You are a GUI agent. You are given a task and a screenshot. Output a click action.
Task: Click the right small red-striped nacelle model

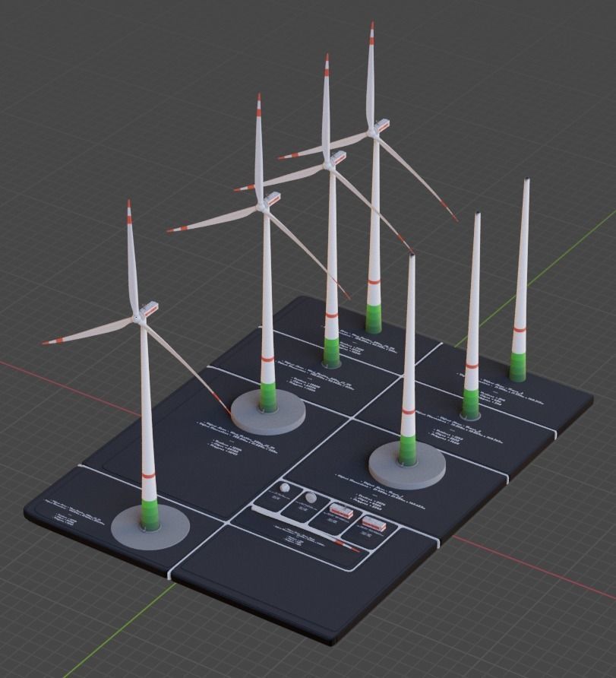[x=374, y=523]
